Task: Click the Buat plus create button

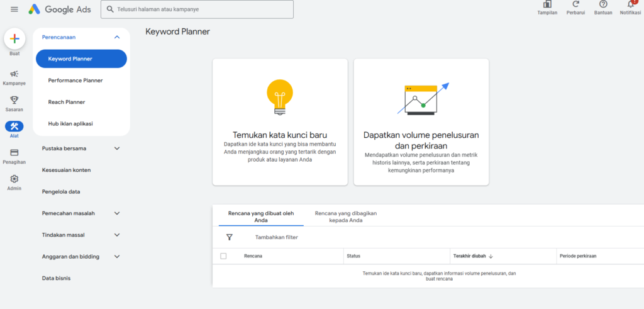Action: pos(14,38)
